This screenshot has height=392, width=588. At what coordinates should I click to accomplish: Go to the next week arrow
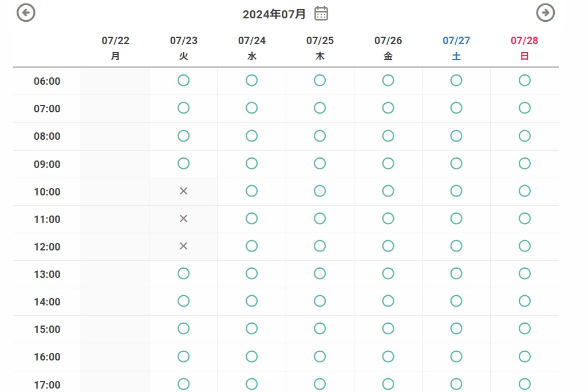[x=545, y=13]
